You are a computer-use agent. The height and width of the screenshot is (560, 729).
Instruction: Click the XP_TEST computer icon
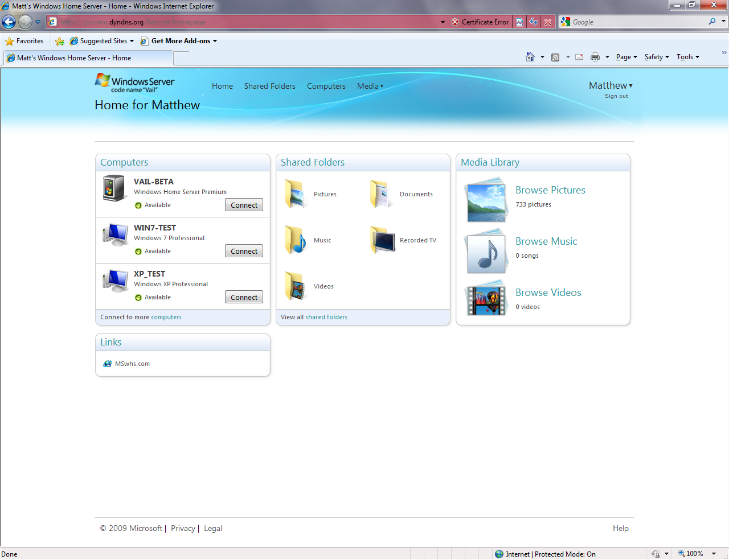point(116,281)
